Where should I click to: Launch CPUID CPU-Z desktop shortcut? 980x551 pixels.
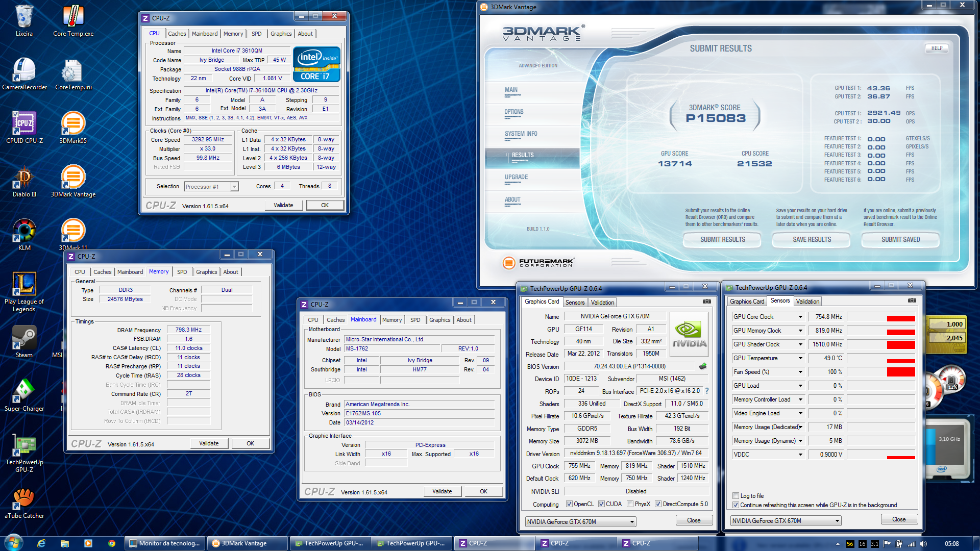(x=24, y=128)
